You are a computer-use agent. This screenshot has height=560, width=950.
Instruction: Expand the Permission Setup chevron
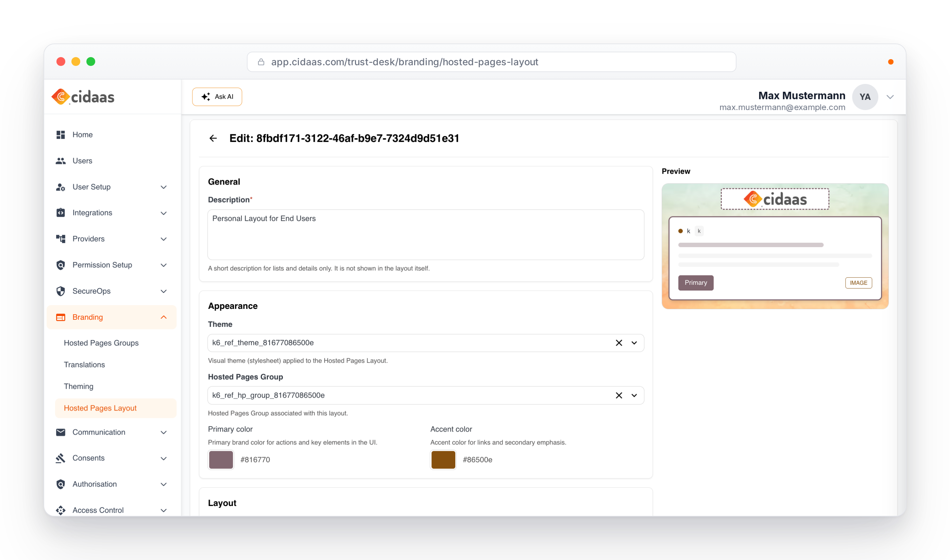click(x=164, y=265)
